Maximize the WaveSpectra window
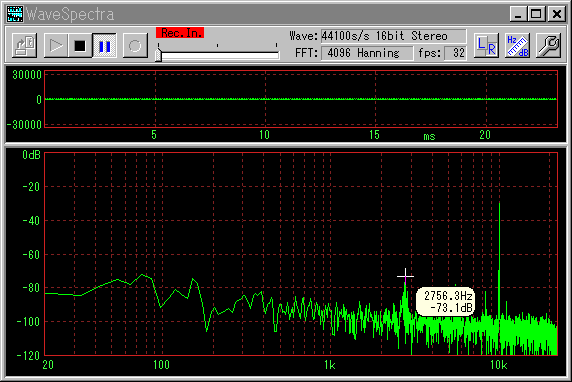Viewport: 572px width, 382px height. click(537, 14)
